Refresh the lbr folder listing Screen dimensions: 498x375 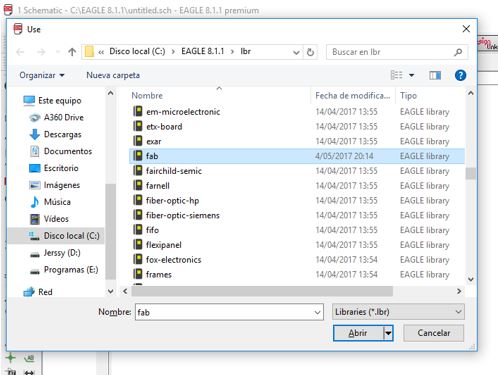(x=310, y=52)
